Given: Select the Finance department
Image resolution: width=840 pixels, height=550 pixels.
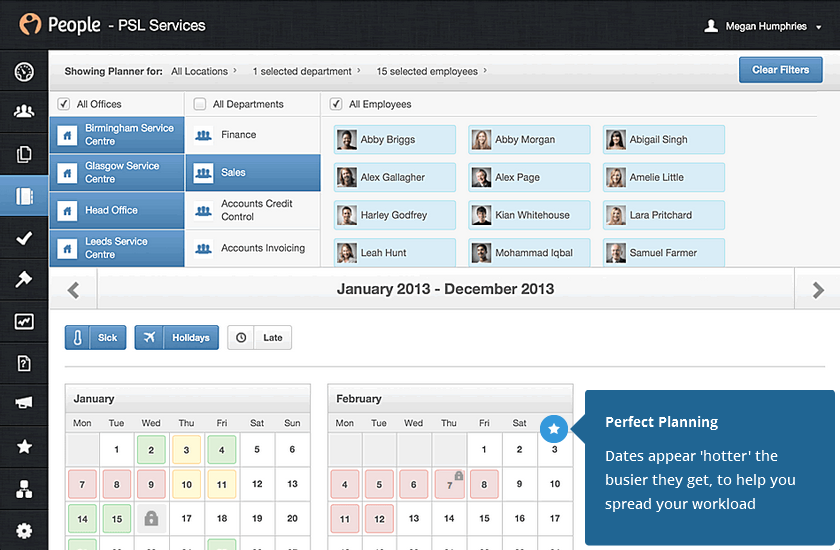Looking at the screenshot, I should coord(253,135).
